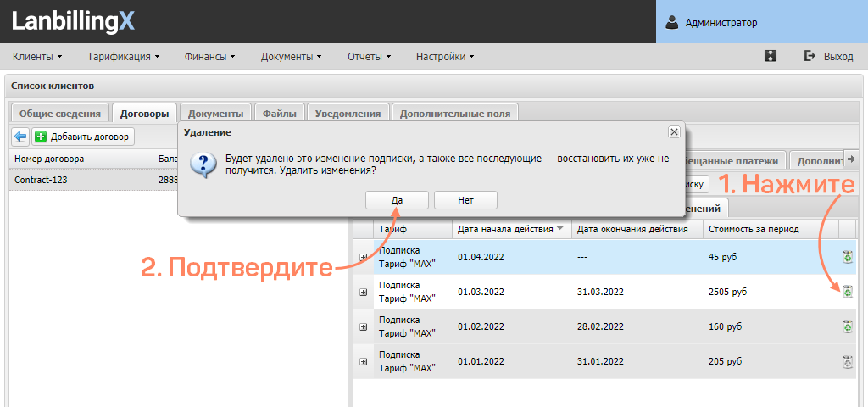Click the 31.03.2022 end date cell

pos(600,292)
